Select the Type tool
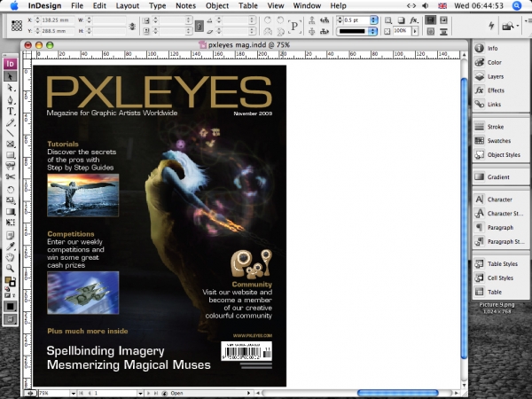Viewport: 532px width, 399px height. tap(10, 111)
